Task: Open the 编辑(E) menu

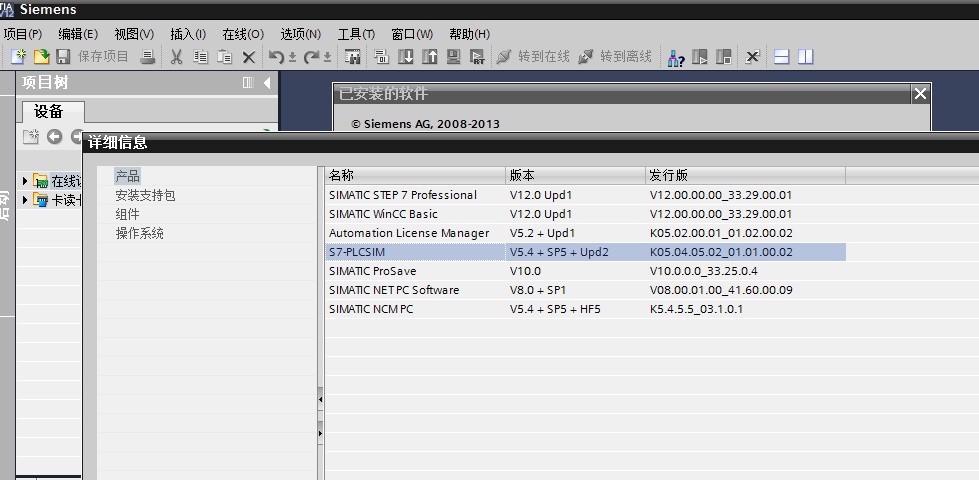Action: pos(78,34)
